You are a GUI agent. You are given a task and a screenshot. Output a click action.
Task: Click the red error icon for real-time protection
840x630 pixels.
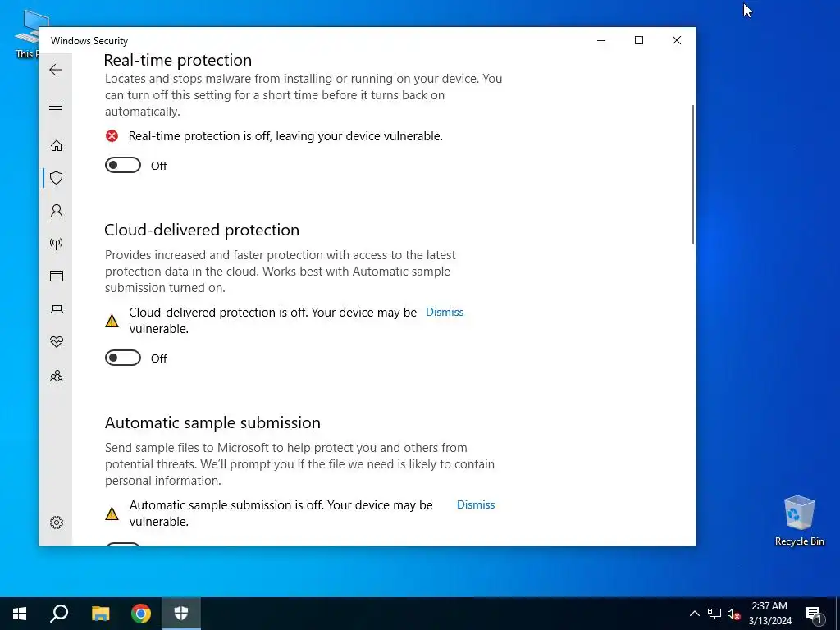[x=112, y=136]
